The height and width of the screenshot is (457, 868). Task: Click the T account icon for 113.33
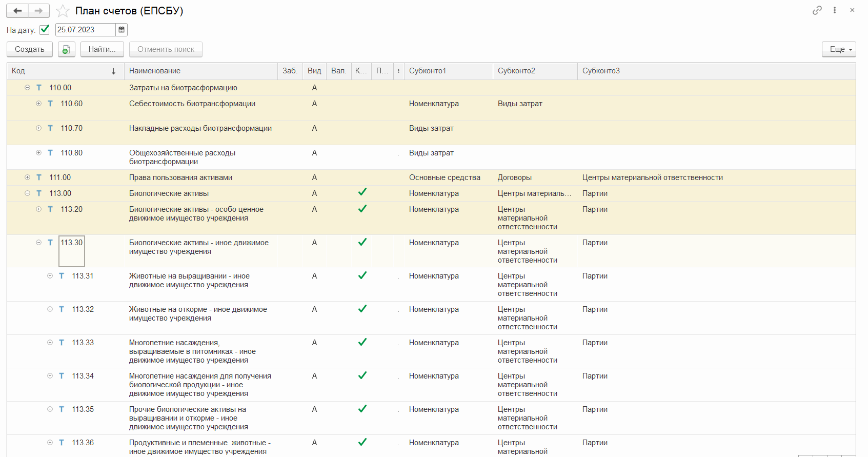62,343
